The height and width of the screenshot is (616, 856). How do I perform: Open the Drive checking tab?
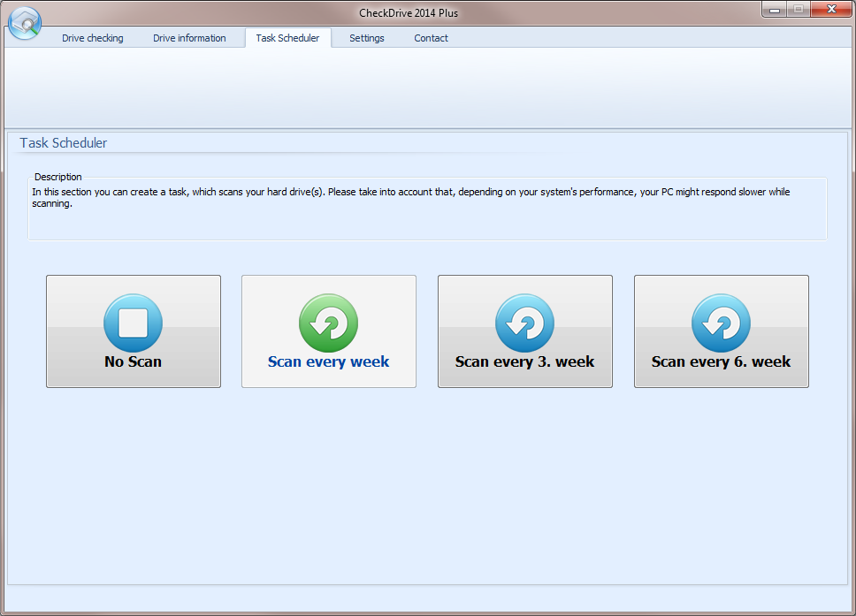coord(92,38)
